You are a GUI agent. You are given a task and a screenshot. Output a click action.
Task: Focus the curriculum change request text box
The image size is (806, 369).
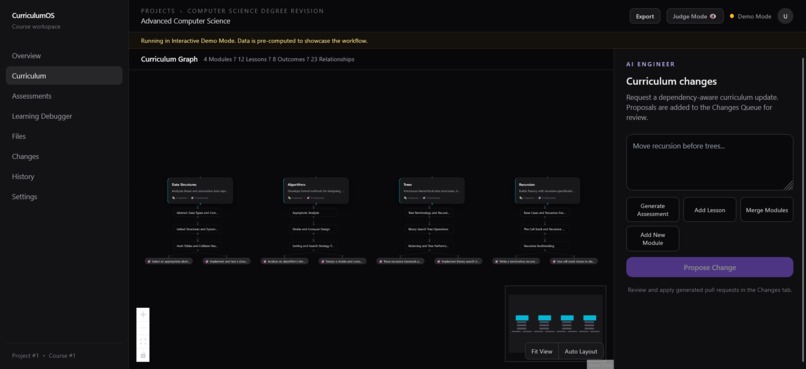(x=709, y=162)
